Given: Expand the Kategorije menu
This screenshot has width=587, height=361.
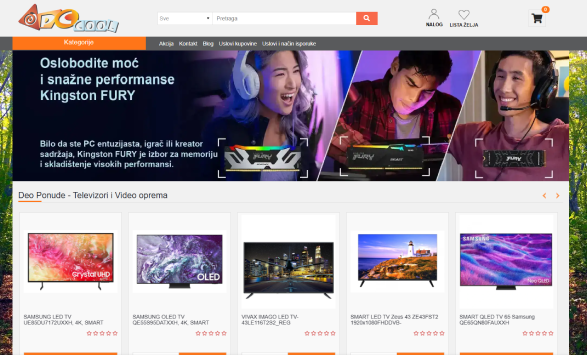Looking at the screenshot, I should click(x=79, y=43).
